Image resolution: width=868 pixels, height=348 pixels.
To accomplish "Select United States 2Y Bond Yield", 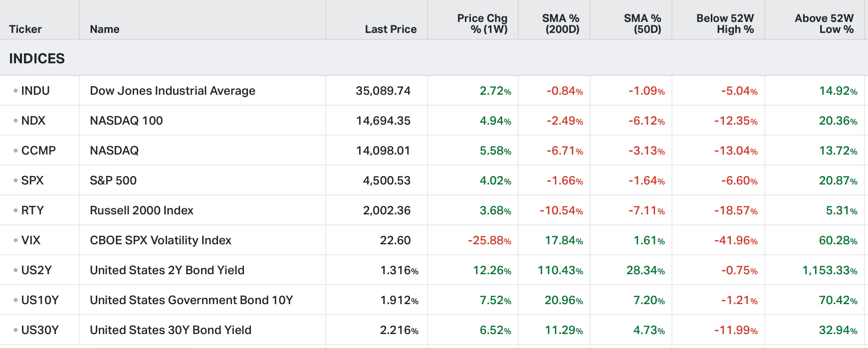I will 167,270.
